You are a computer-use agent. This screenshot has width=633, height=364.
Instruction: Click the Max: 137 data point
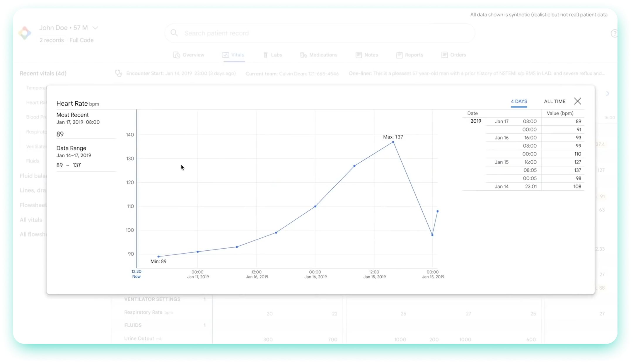(x=393, y=142)
